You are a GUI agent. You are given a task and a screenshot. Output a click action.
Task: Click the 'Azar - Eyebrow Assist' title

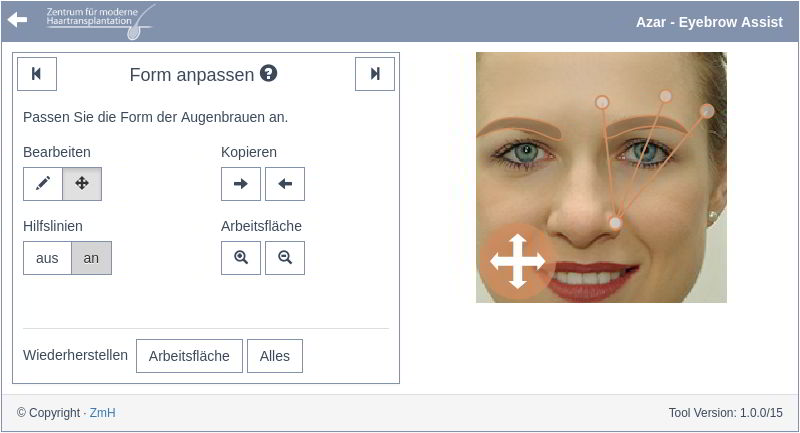click(709, 22)
